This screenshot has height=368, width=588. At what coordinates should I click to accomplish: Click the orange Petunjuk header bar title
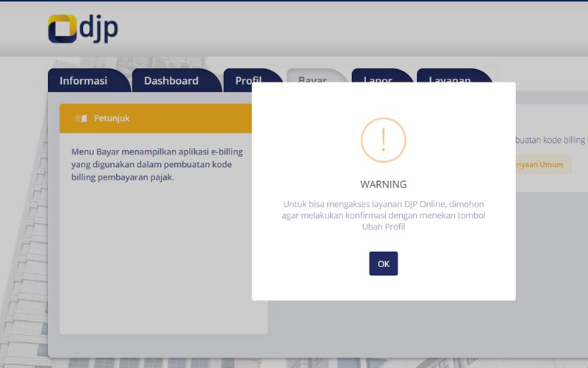(x=112, y=118)
